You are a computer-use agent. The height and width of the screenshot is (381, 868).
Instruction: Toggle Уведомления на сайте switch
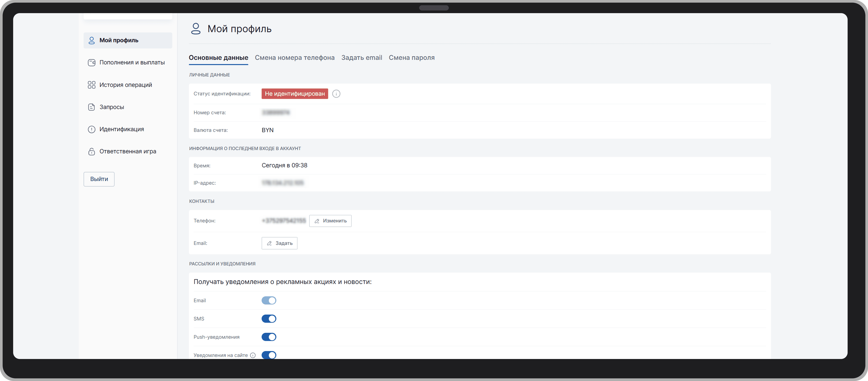click(x=269, y=355)
